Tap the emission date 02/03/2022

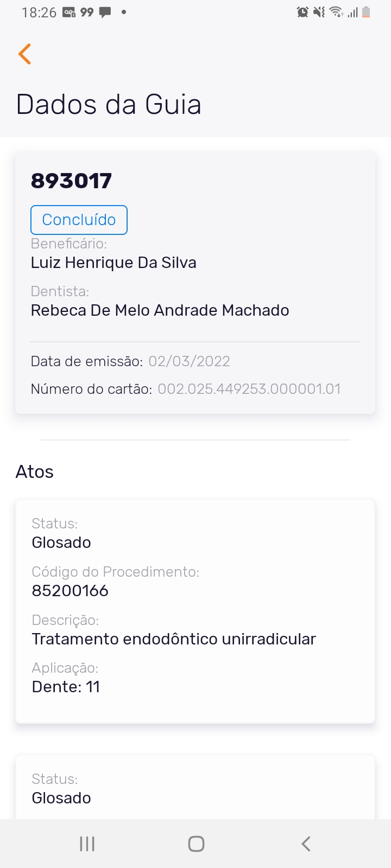[x=189, y=361]
